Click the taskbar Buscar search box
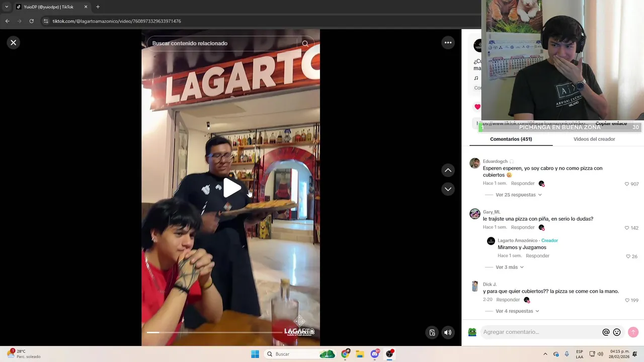Screen dimensions: 644x362 pyautogui.click(x=300, y=354)
